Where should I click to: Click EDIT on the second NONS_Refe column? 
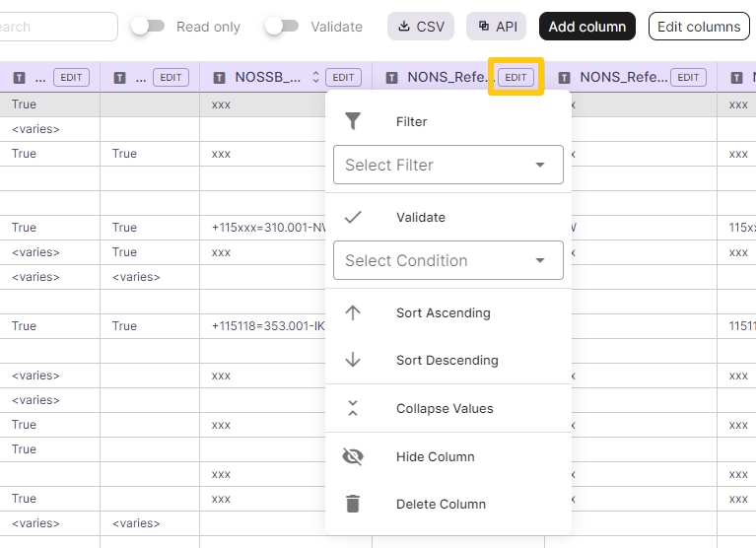point(688,77)
